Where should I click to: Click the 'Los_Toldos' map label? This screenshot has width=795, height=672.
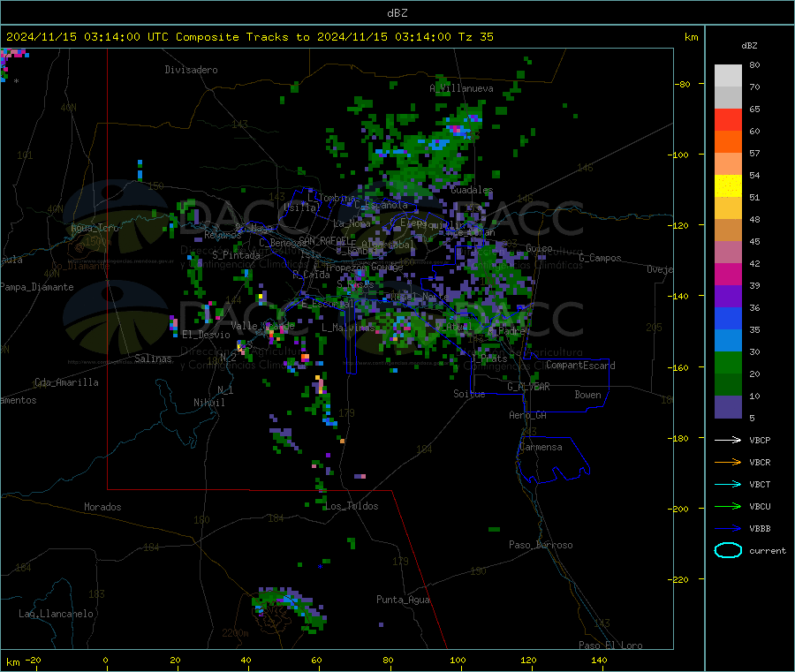pos(352,506)
